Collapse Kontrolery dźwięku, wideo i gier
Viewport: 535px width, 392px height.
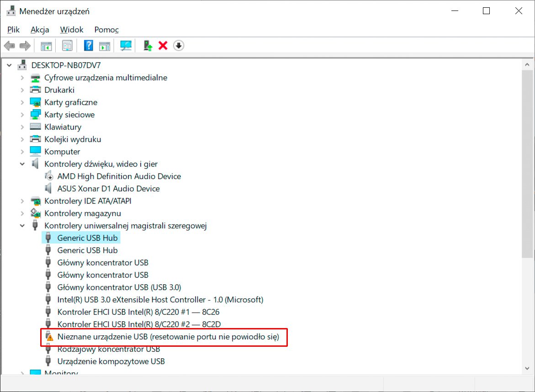tap(22, 164)
